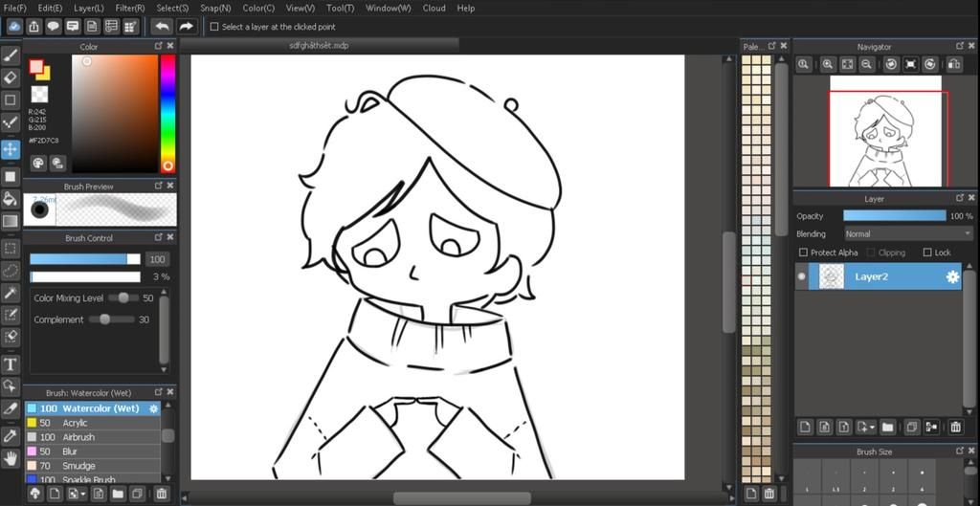Open the Window(W) menu
This screenshot has width=980, height=506.
coord(389,8)
